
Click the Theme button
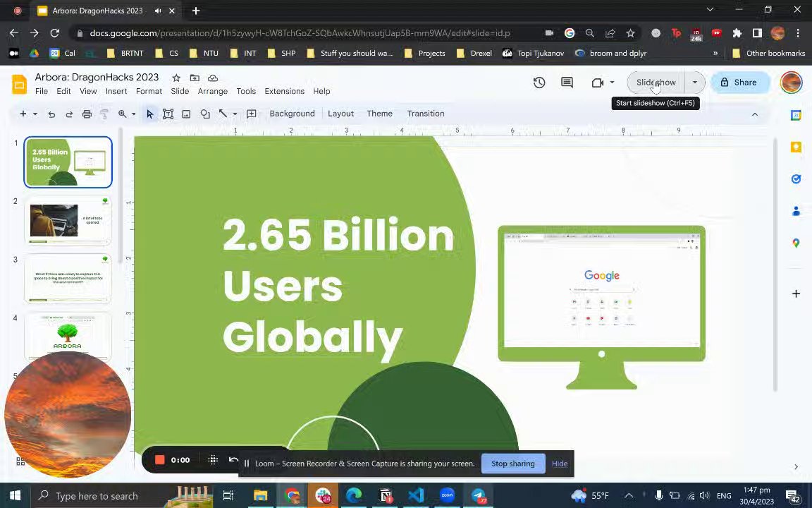(380, 114)
